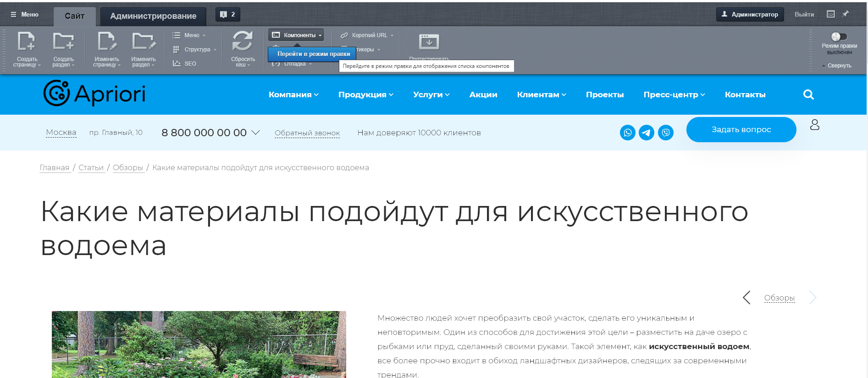Click the Reset cache icon

coord(242,42)
